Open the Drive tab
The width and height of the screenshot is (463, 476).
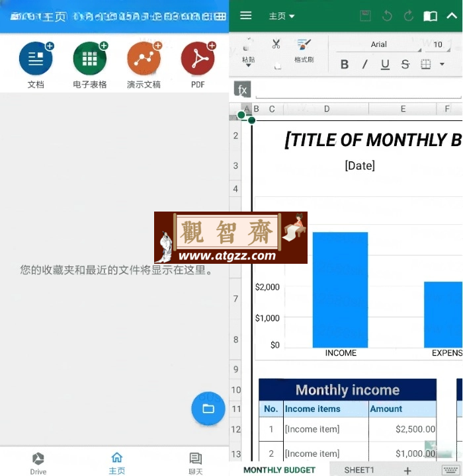[38, 463]
